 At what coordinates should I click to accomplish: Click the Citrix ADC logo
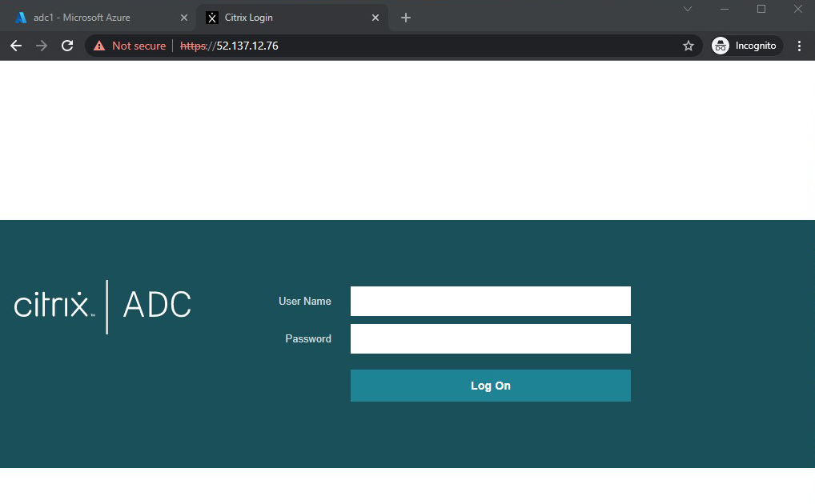click(x=102, y=306)
